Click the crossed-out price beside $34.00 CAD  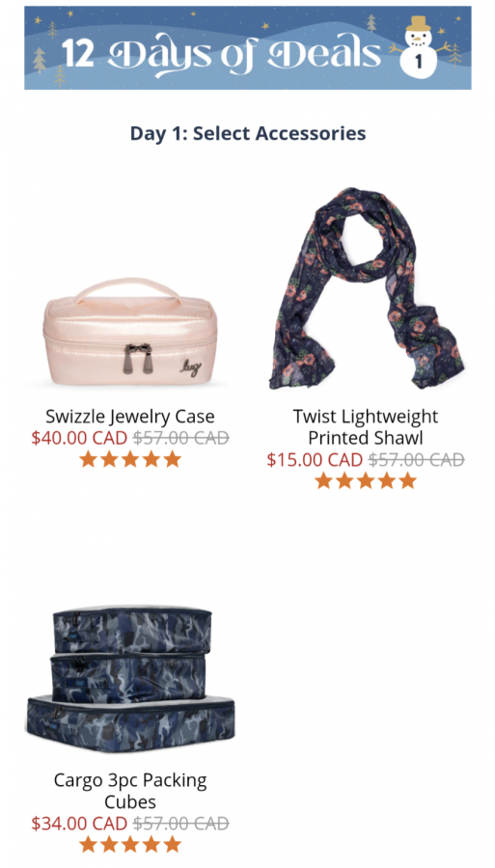pos(180,824)
